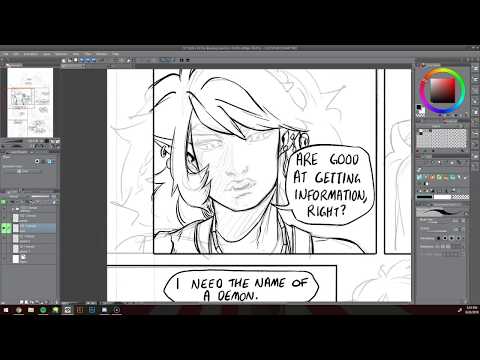Select the bottom Paper layer
Screen dimensions: 480x360
tap(34, 259)
